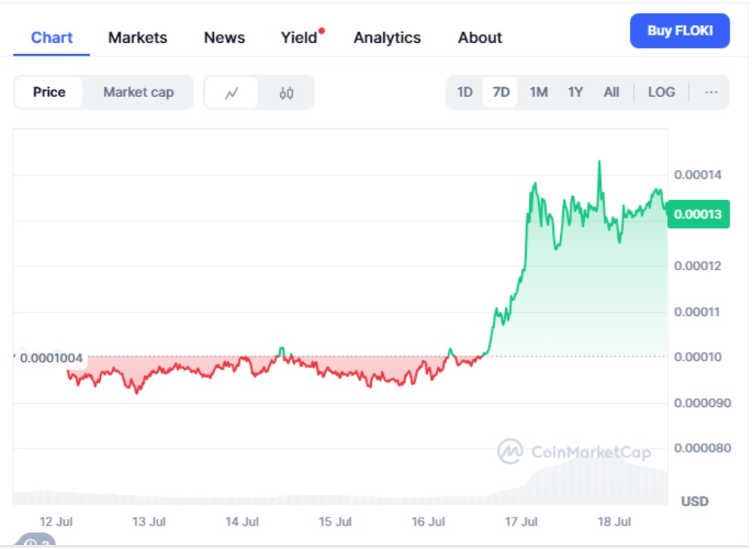The image size is (756, 549).
Task: Open the Markets tab
Action: pos(138,37)
